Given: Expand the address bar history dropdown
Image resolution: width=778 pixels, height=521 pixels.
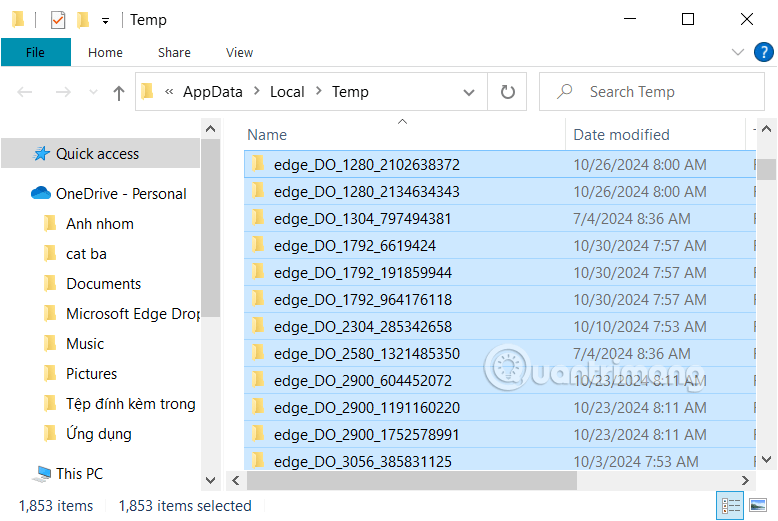Looking at the screenshot, I should tap(469, 92).
